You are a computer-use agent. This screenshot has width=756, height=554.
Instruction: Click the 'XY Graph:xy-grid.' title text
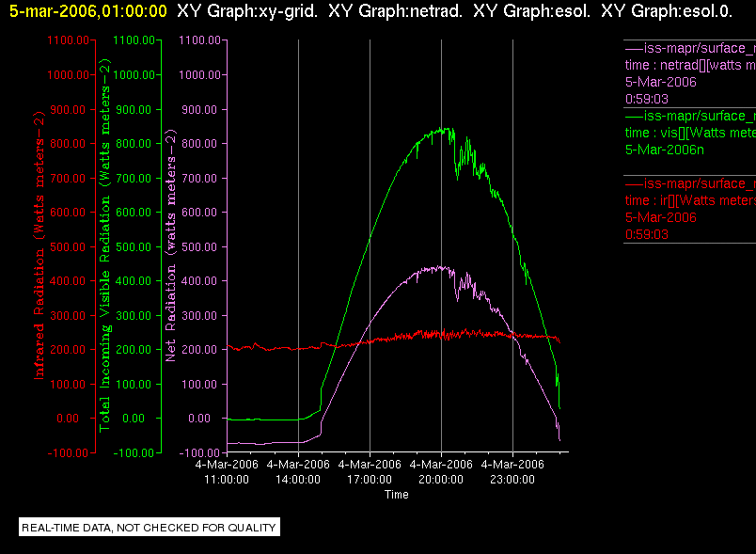(x=247, y=10)
